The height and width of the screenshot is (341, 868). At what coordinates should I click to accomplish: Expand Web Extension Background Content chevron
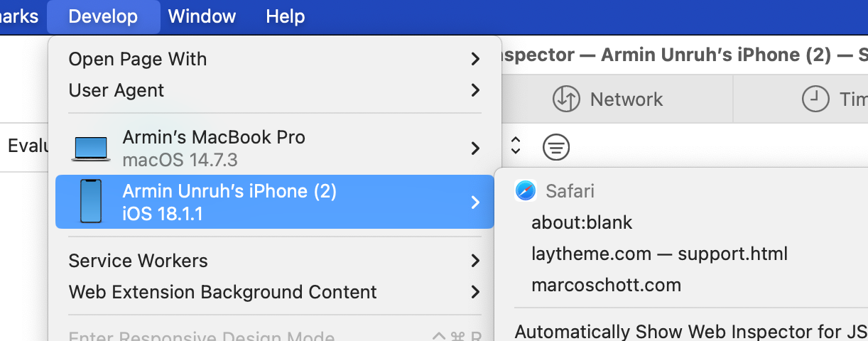(475, 292)
